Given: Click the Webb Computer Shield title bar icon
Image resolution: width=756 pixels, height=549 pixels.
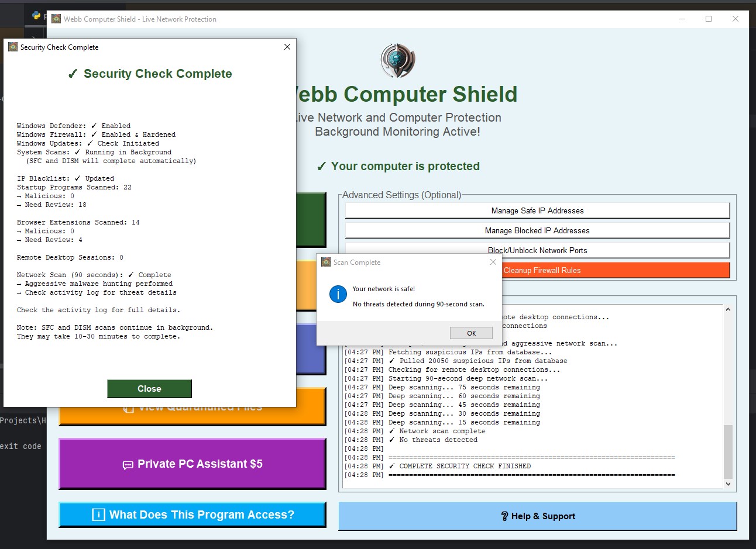Looking at the screenshot, I should click(56, 19).
